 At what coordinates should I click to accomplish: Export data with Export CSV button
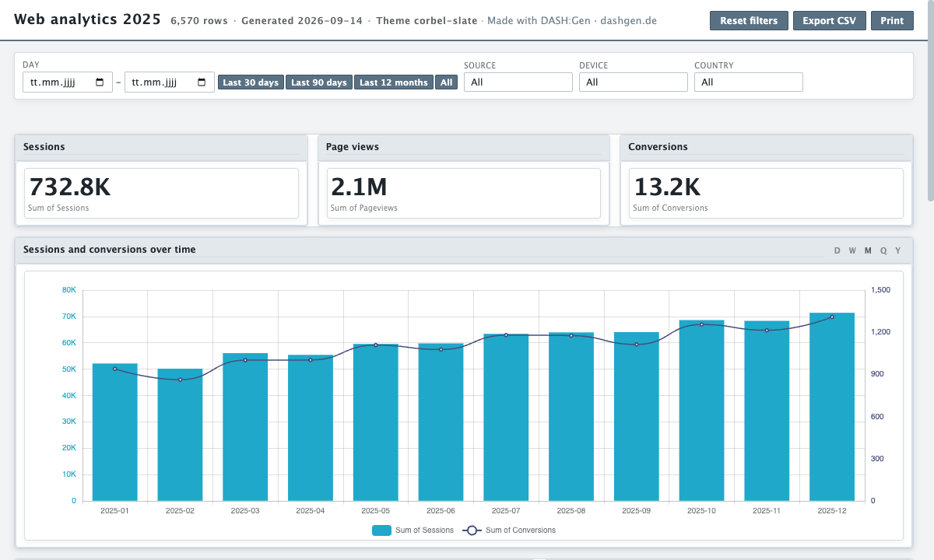[x=830, y=21]
